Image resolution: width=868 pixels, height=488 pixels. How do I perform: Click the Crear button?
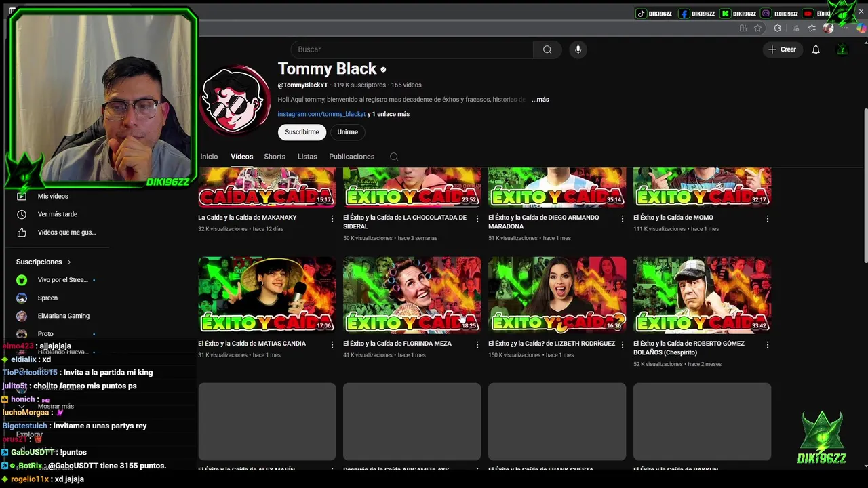782,49
